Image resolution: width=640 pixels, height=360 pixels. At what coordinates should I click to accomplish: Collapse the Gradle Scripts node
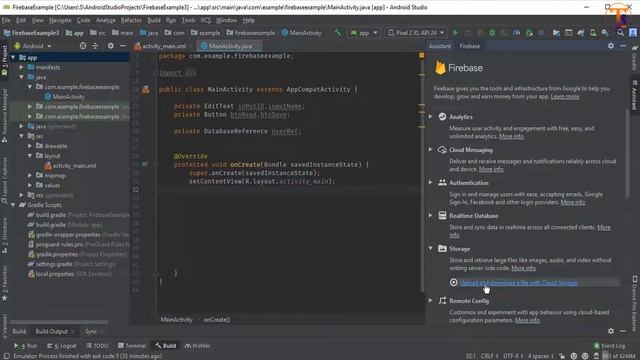[13, 205]
